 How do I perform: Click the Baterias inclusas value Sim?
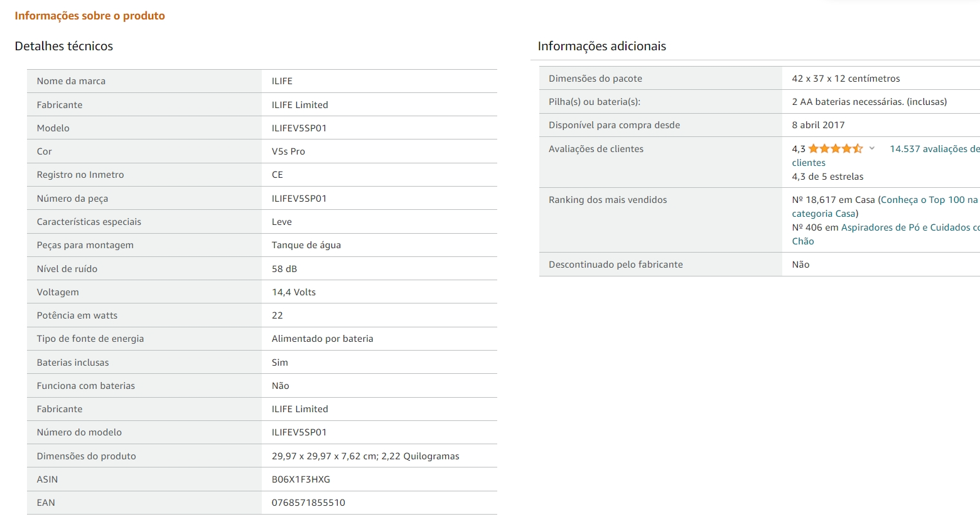279,363
